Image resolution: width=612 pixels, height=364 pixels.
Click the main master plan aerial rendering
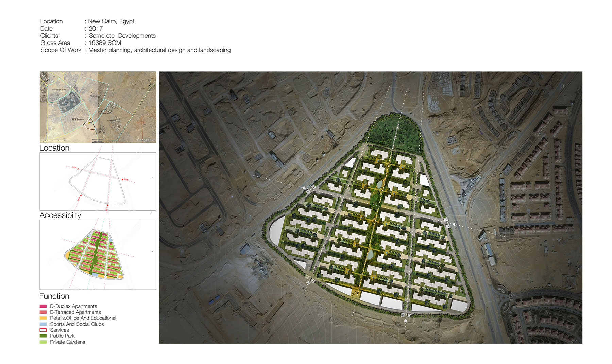tap(371, 207)
